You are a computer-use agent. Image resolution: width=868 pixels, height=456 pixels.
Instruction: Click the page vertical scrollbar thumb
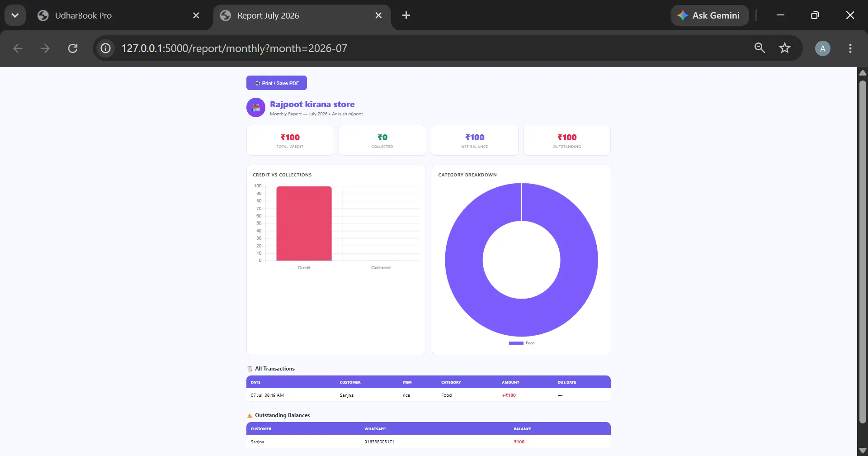click(x=863, y=252)
